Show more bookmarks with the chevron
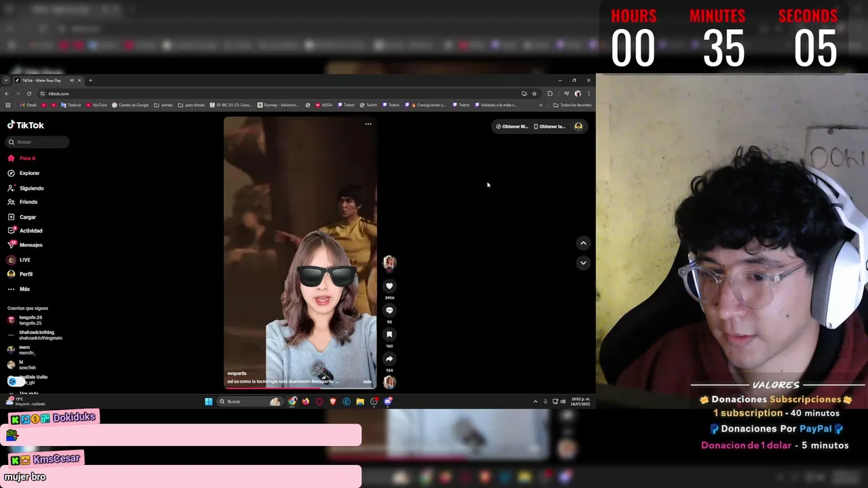The height and width of the screenshot is (488, 868). 540,105
